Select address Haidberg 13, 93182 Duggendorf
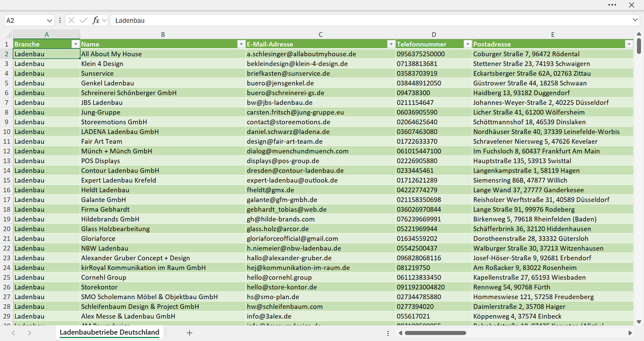Viewport: 644px width, 341px height. [x=553, y=93]
